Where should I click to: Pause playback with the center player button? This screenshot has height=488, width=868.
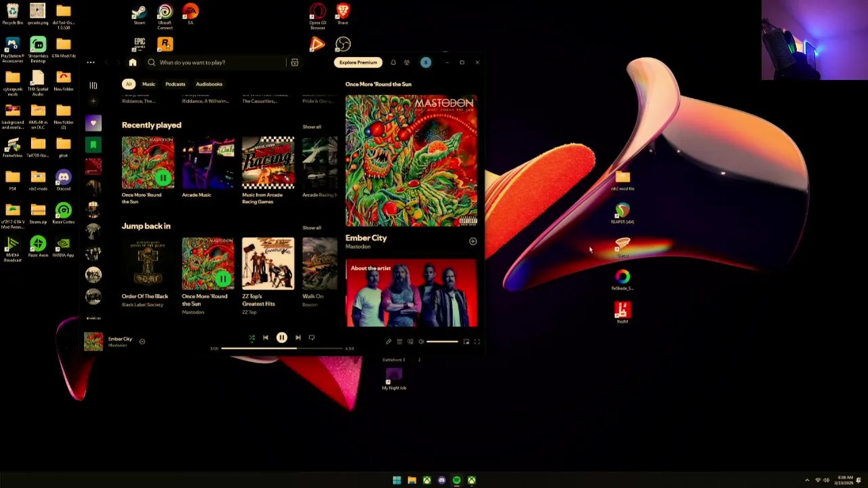click(281, 338)
